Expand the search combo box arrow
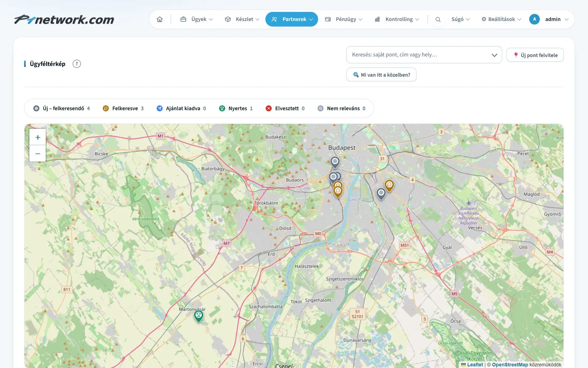 (494, 55)
